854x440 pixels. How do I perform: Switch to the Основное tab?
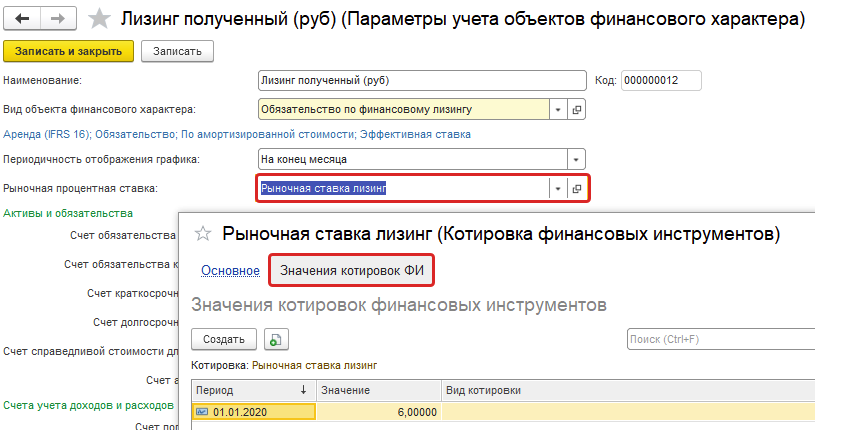pos(230,270)
